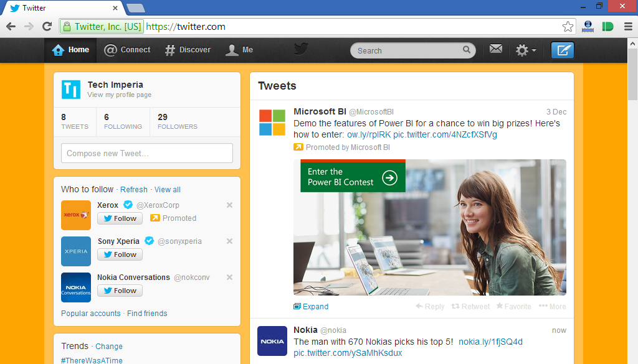Viewport: 638px width, 364px height.
Task: Follow the Xerox account
Action: [120, 218]
